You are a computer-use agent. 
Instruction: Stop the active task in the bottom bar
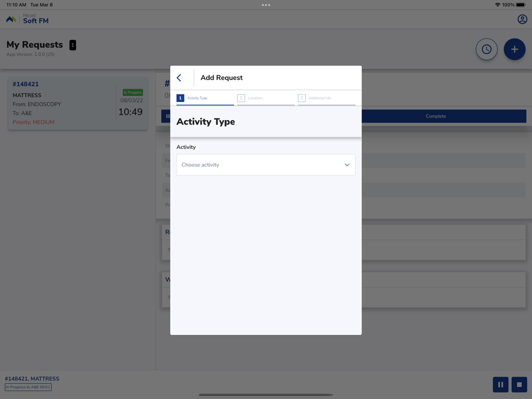coord(519,385)
